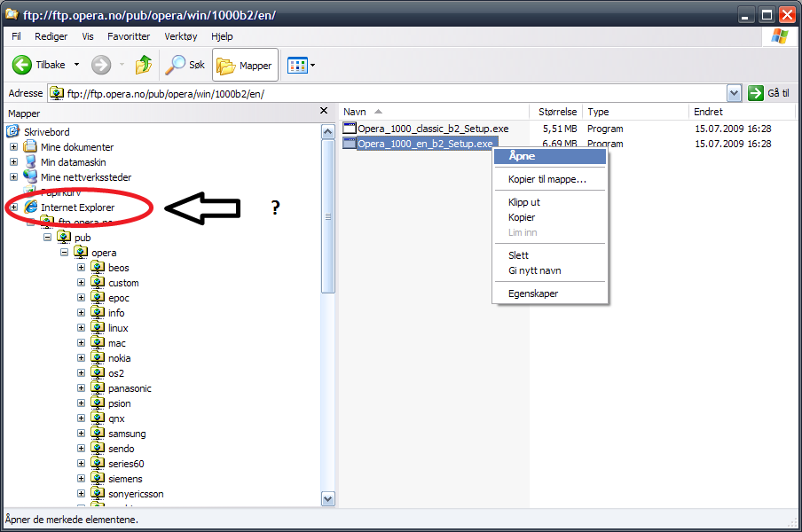
Task: Open the Hjelp menu
Action: [x=222, y=36]
